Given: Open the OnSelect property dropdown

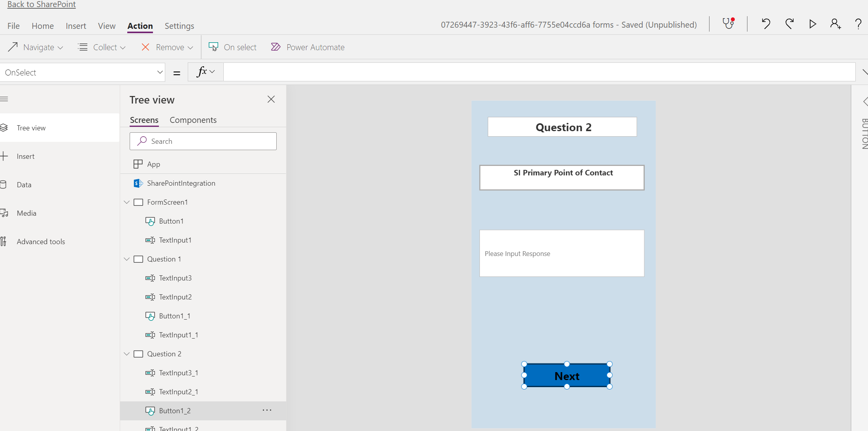Looking at the screenshot, I should coord(159,72).
